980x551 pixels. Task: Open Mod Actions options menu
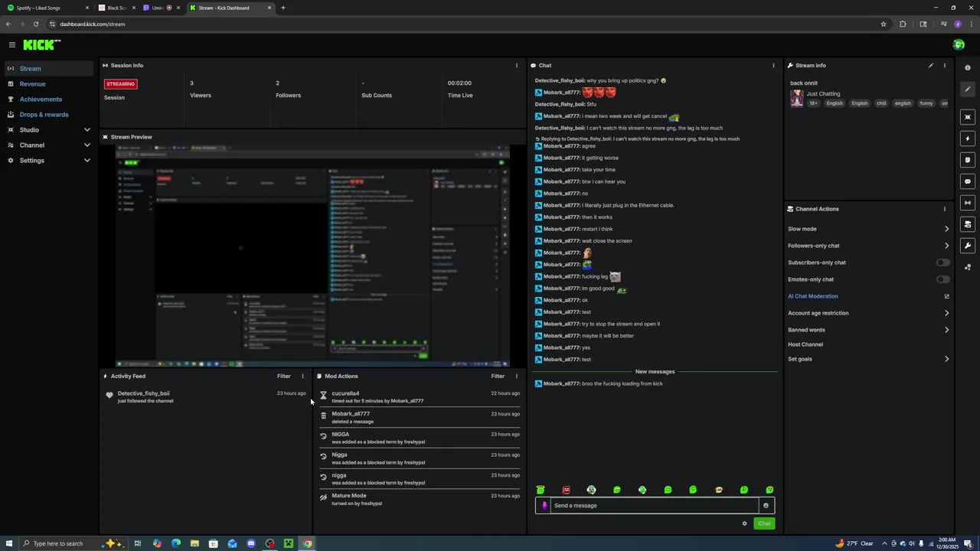click(x=516, y=376)
